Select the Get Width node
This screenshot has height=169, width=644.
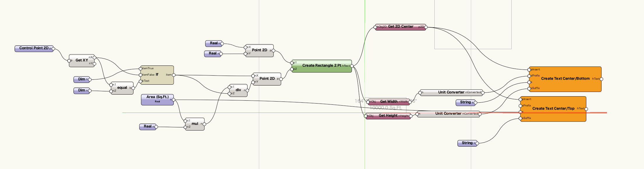(x=389, y=102)
